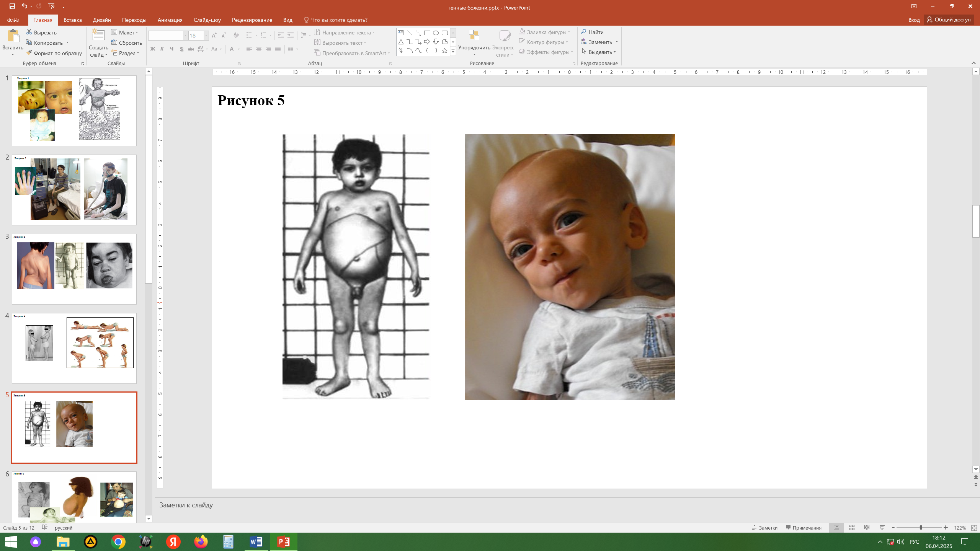The width and height of the screenshot is (980, 551).
Task: Toggle Comments (Примечания) pane in status bar
Action: 804,528
